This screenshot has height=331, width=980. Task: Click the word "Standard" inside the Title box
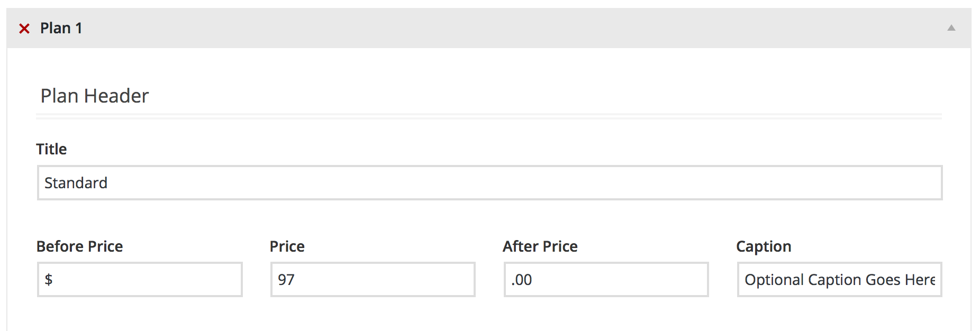pyautogui.click(x=76, y=183)
